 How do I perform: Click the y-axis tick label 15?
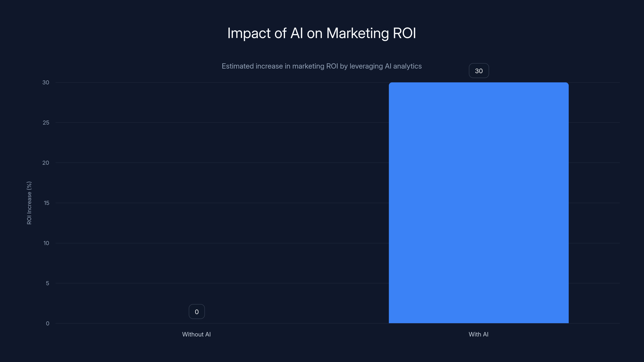(x=46, y=203)
